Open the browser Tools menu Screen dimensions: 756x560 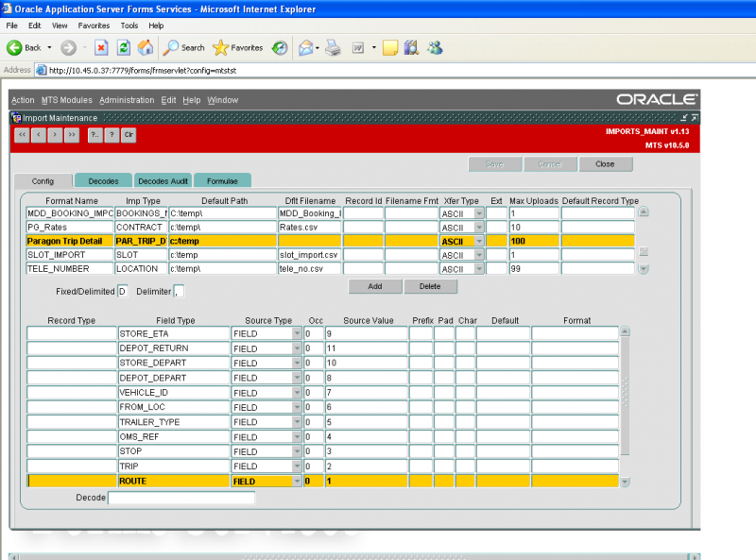click(129, 25)
